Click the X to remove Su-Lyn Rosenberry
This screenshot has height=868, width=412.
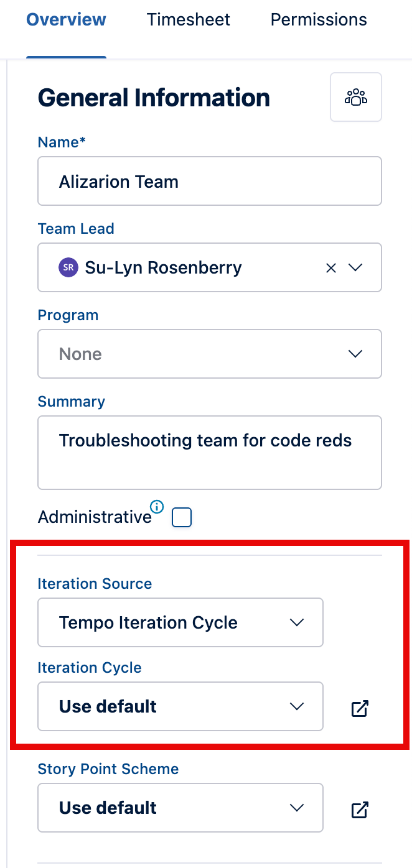[330, 267]
